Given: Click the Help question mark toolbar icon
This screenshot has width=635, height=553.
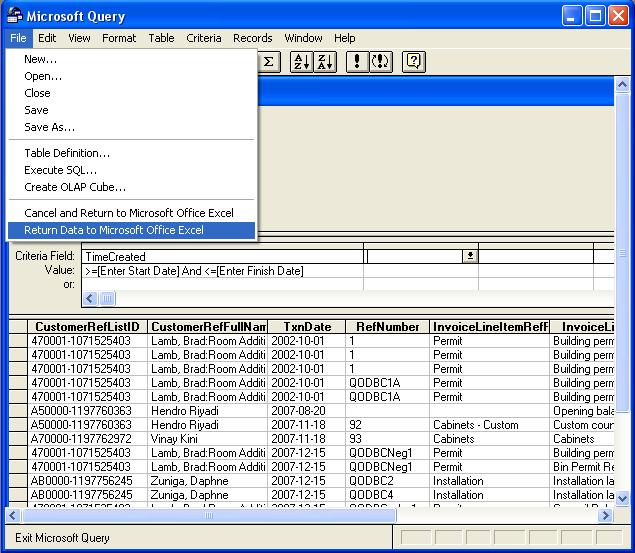Looking at the screenshot, I should click(413, 62).
